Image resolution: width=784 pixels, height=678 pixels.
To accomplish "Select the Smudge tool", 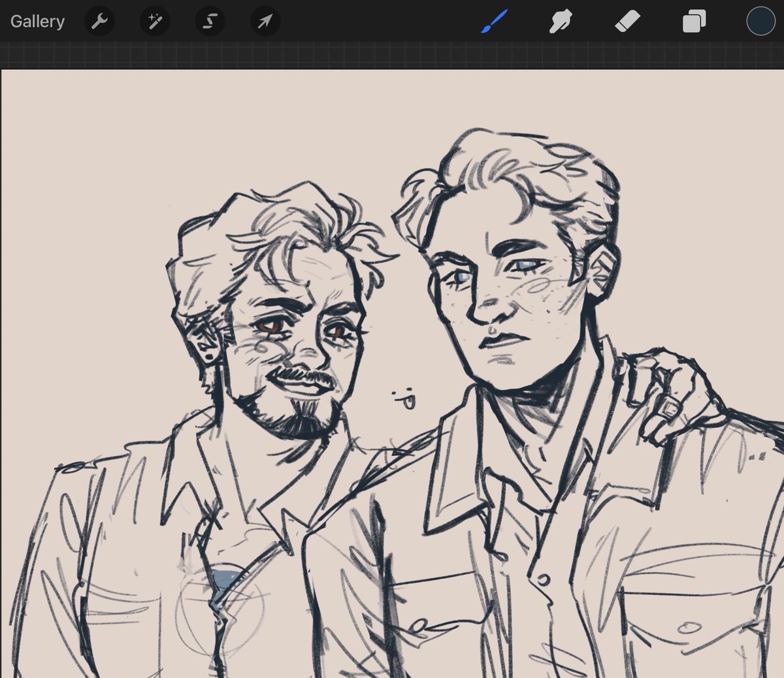I will [x=561, y=22].
